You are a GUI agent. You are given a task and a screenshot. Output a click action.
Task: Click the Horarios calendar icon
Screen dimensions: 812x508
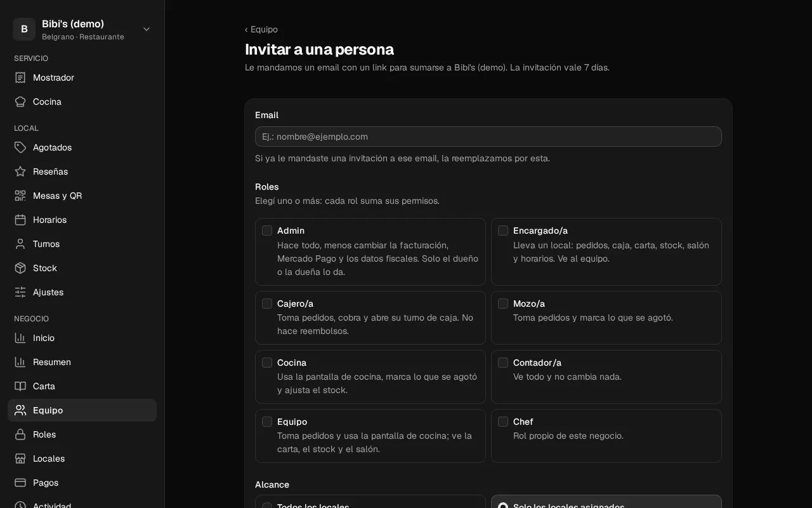point(20,220)
